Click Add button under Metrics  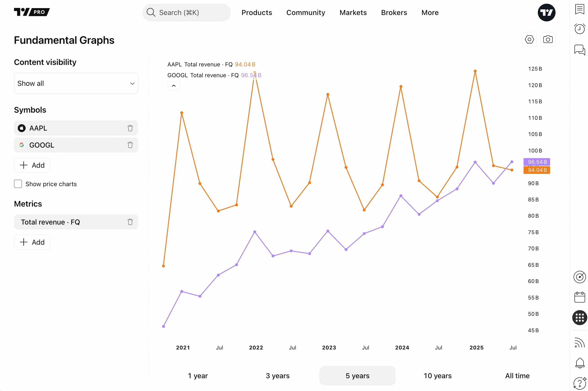tap(32, 242)
